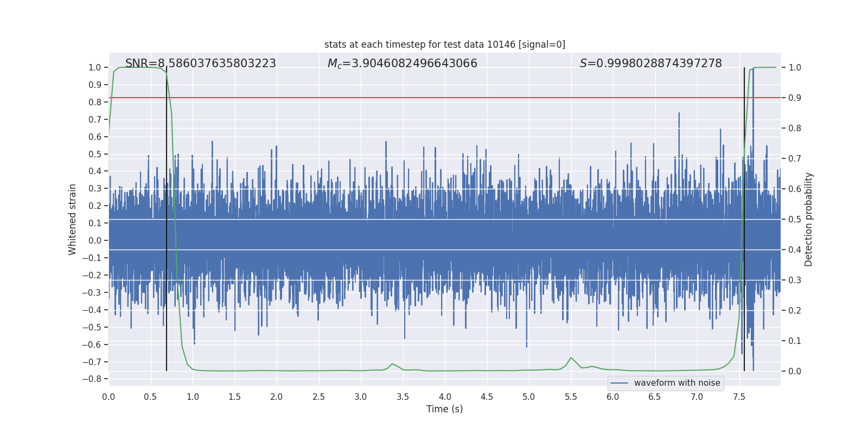This screenshot has width=868, height=434.
Task: Click the 0.9 tick on detection probability axis
Action: tap(795, 98)
